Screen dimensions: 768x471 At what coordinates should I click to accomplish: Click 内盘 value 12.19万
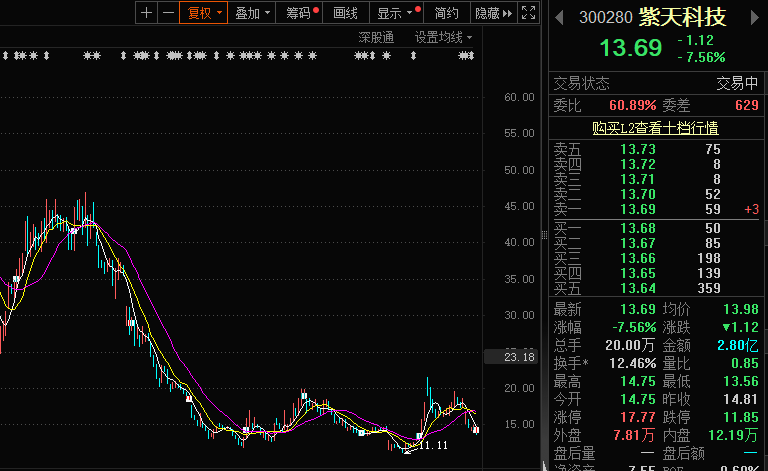733,435
